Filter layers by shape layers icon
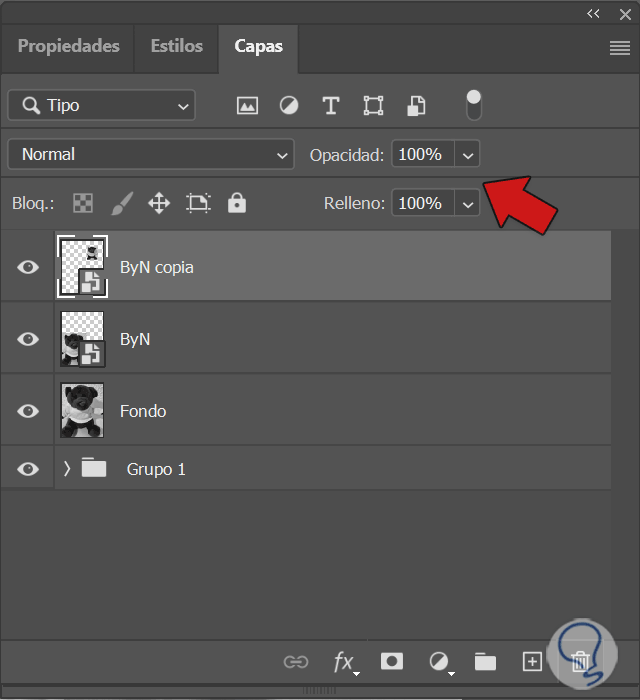Screen dimensions: 640x700 coord(373,106)
